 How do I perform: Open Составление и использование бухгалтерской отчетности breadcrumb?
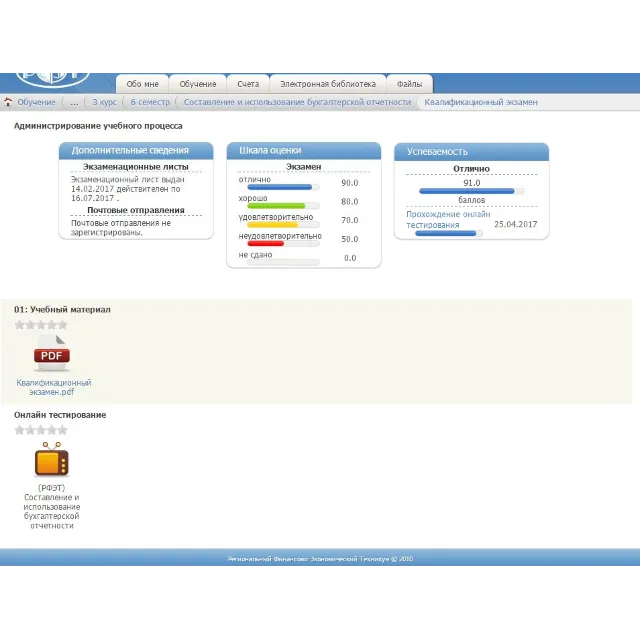[297, 102]
